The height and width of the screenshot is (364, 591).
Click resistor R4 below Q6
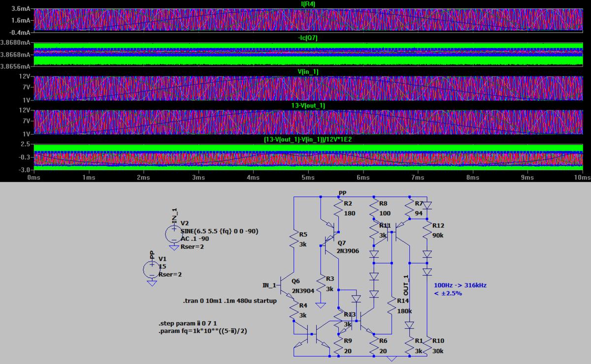(294, 311)
